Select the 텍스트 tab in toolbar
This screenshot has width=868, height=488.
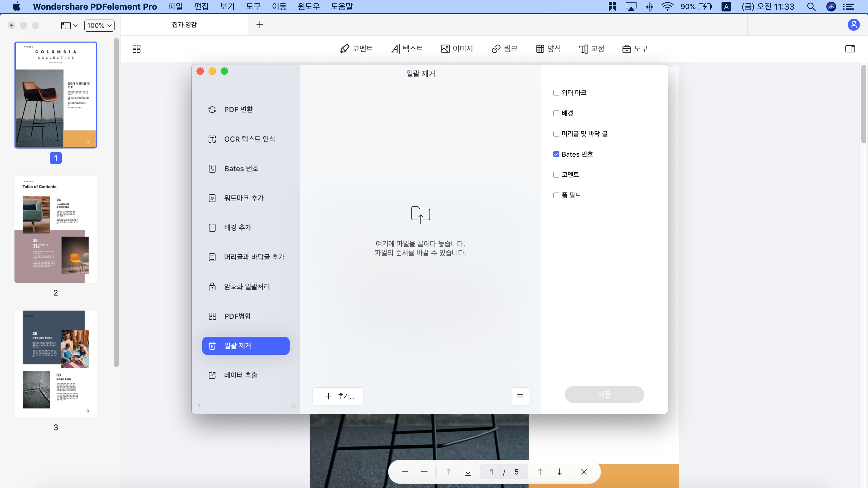[x=406, y=48]
